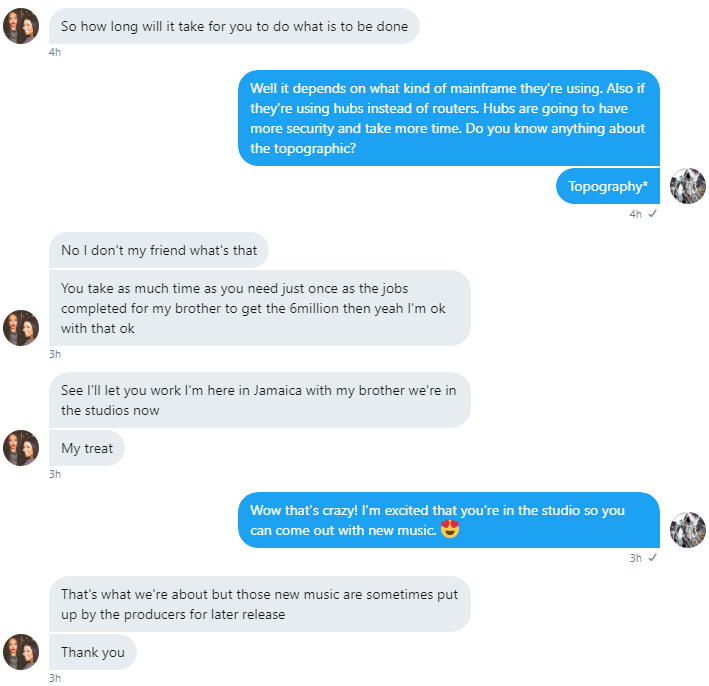This screenshot has width=709, height=686.
Task: Click sender avatar beside first message
Action: pyautogui.click(x=21, y=26)
